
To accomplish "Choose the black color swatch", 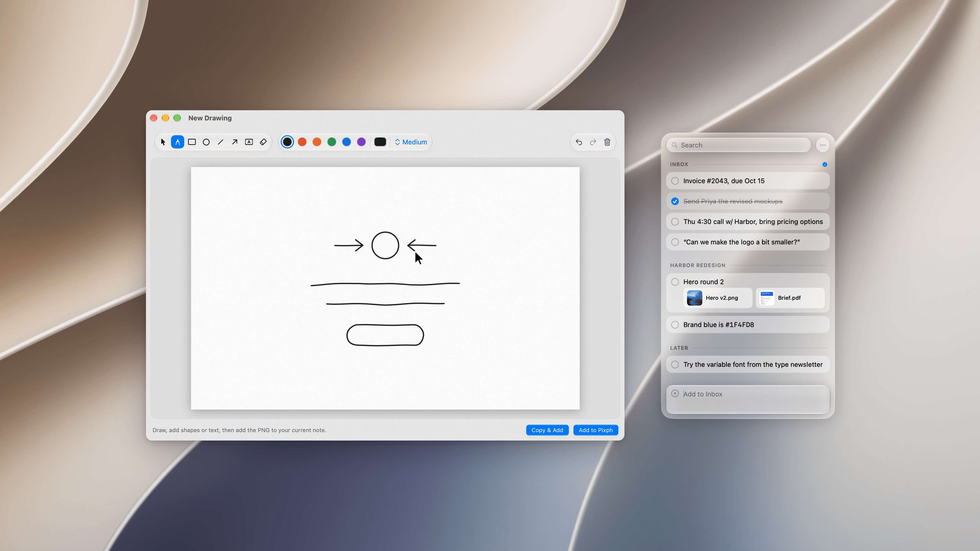I will click(x=288, y=142).
